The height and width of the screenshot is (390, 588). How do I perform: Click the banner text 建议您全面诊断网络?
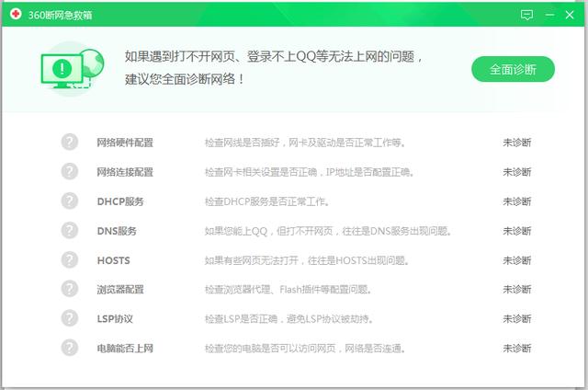(185, 79)
